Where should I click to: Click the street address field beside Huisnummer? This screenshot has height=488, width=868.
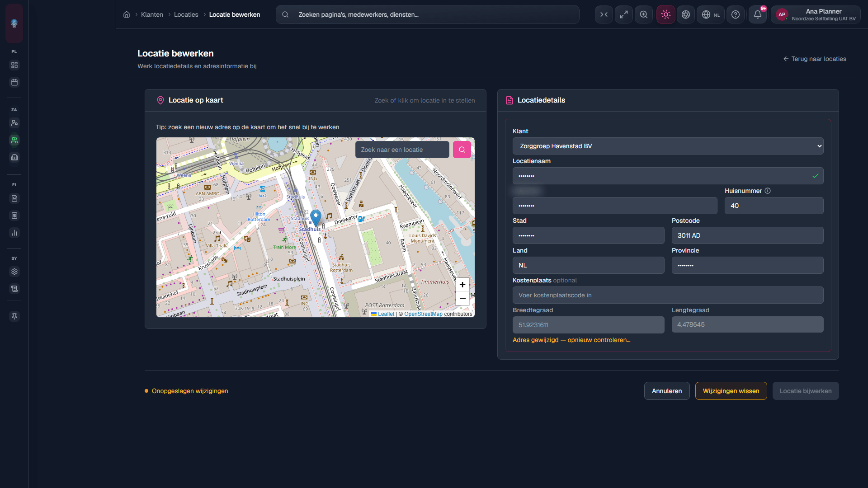pos(615,206)
